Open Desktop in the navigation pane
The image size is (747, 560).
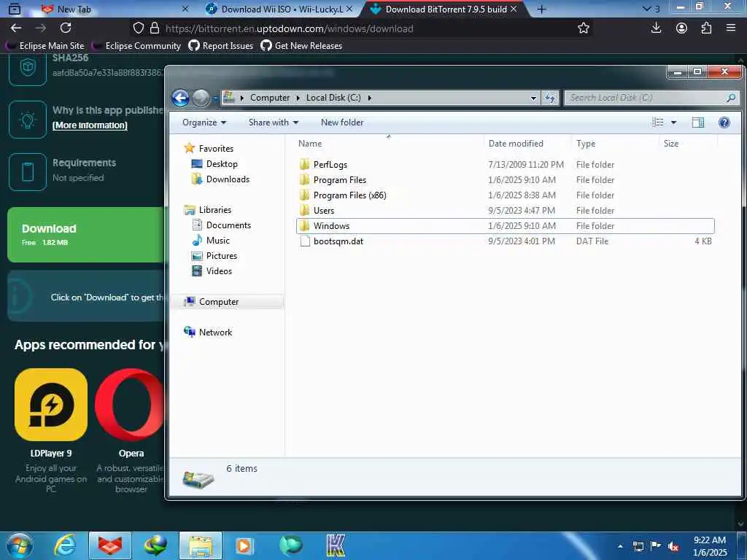pyautogui.click(x=222, y=164)
